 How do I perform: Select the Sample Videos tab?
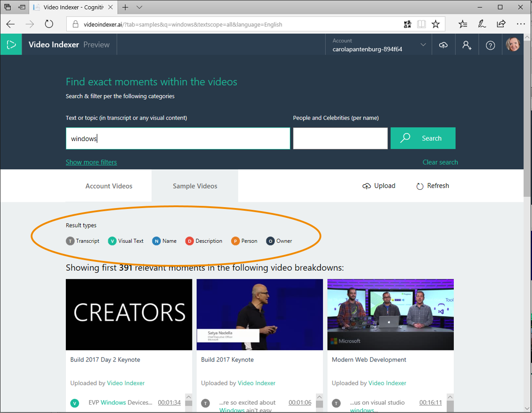[195, 186]
